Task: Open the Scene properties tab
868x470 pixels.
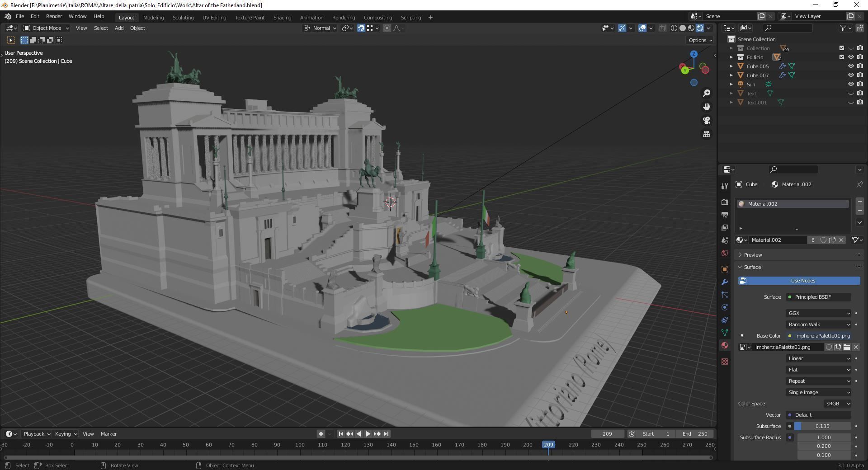Action: tap(725, 240)
